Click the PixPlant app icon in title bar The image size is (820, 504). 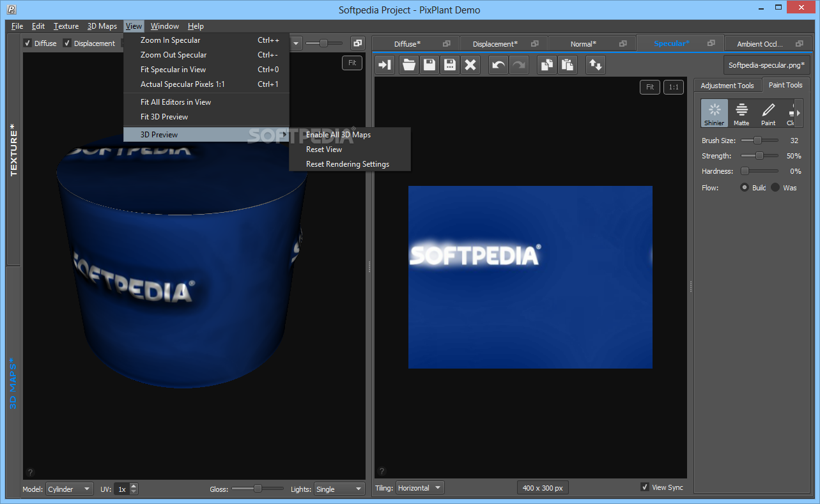[12, 10]
